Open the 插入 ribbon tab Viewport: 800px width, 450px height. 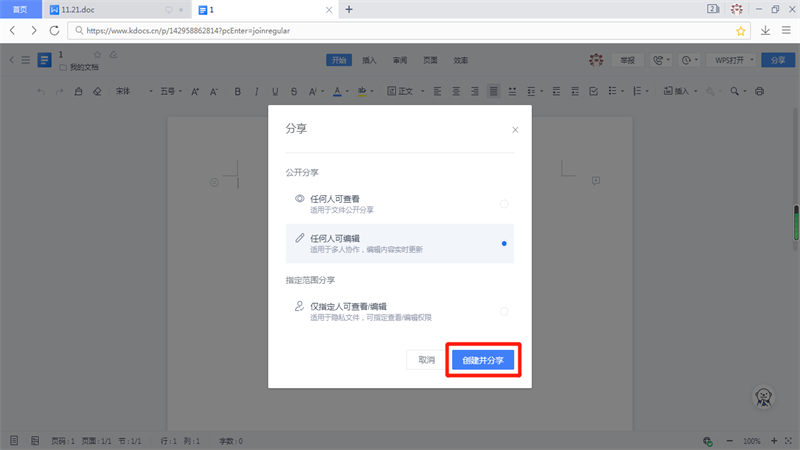click(369, 60)
